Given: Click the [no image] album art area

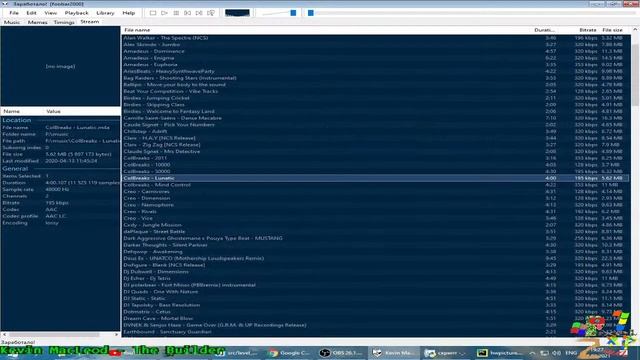Looking at the screenshot, I should point(60,66).
